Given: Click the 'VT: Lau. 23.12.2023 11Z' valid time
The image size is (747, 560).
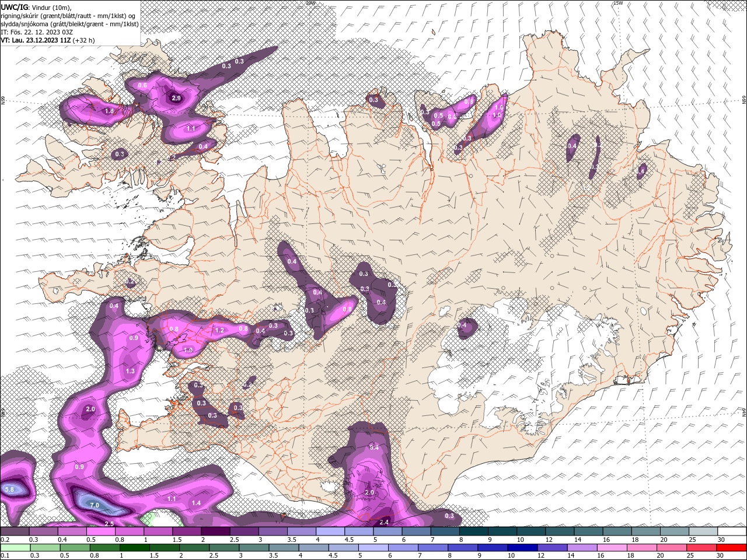Looking at the screenshot, I should tap(36, 40).
